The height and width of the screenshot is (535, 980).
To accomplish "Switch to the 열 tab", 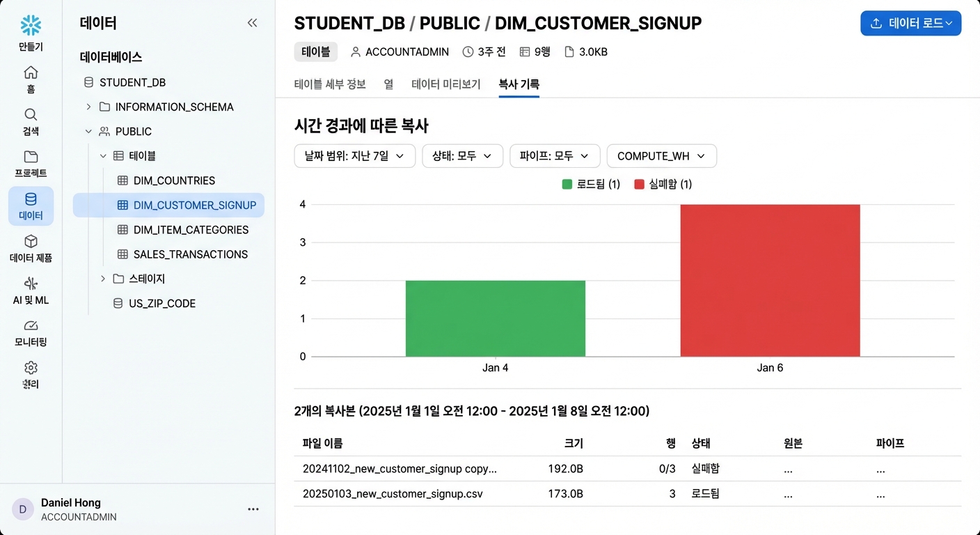I will click(x=388, y=84).
